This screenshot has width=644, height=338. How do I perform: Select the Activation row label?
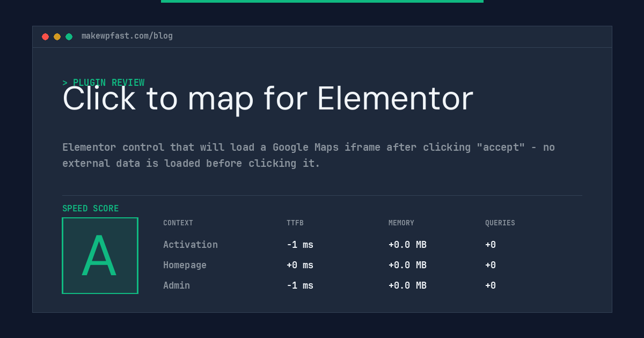click(x=191, y=245)
